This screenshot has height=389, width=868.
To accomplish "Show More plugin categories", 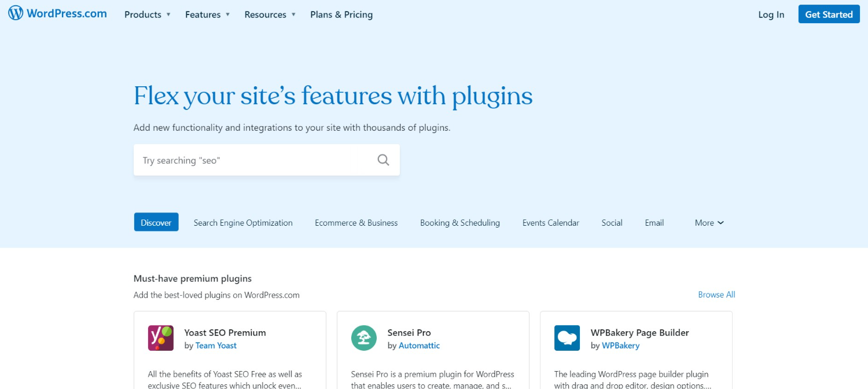I will click(709, 223).
